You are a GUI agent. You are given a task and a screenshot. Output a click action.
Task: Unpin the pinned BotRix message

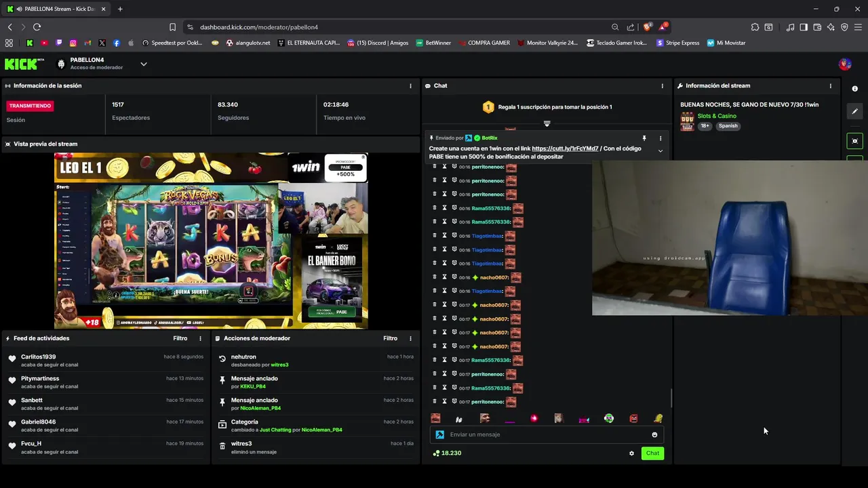click(644, 138)
